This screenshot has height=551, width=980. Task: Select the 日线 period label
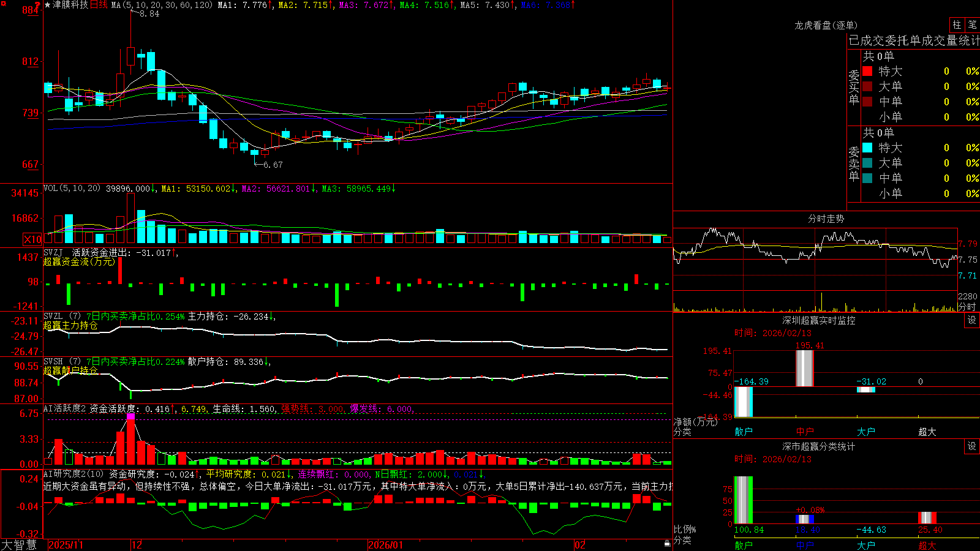coord(99,5)
